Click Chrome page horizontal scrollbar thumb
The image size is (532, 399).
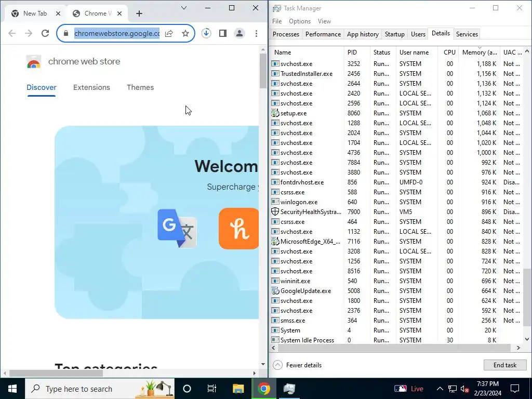click(x=56, y=373)
